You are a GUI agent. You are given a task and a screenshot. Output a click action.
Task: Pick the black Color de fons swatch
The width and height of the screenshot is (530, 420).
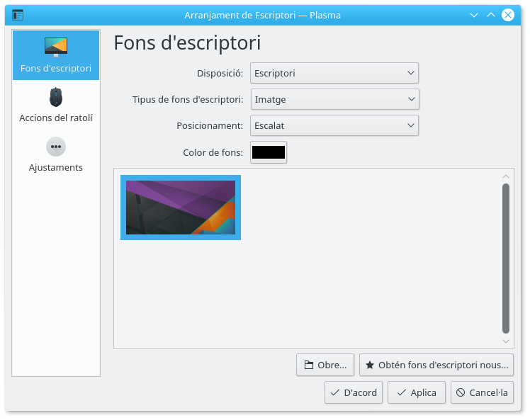pyautogui.click(x=269, y=152)
